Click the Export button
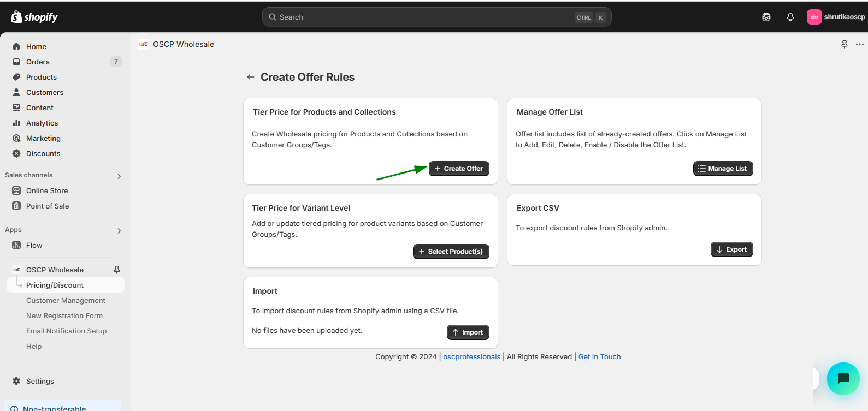Screen dimensions: 868x411 point(731,249)
